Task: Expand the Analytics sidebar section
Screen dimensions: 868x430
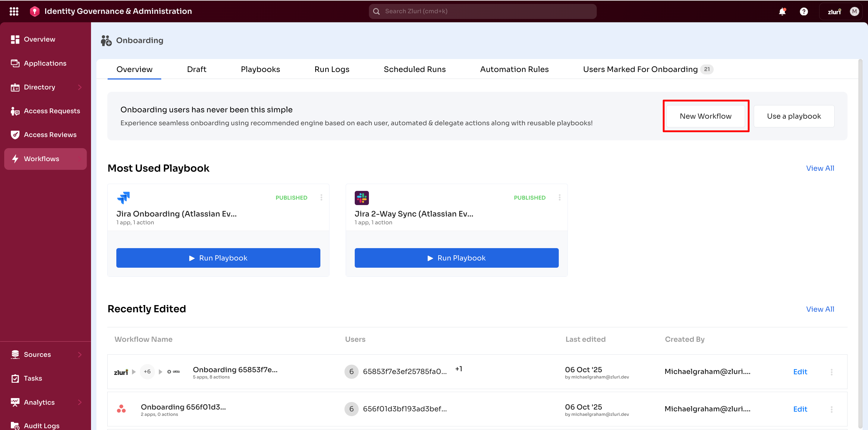Action: (39, 402)
